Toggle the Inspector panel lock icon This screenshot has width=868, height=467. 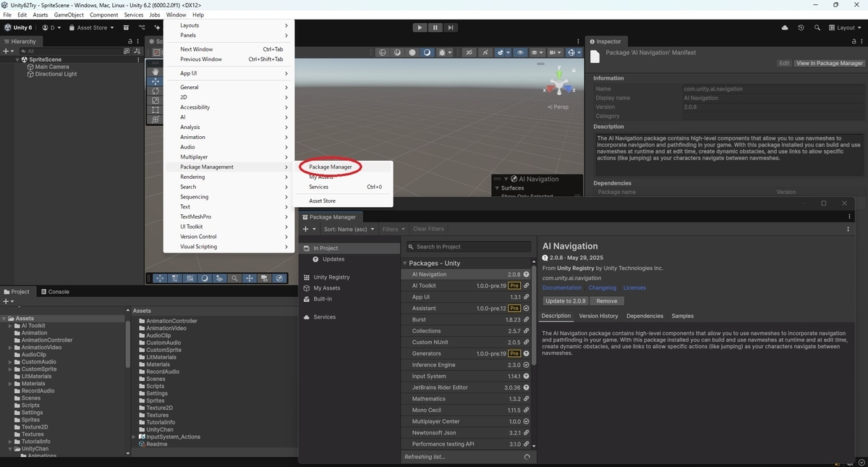853,41
